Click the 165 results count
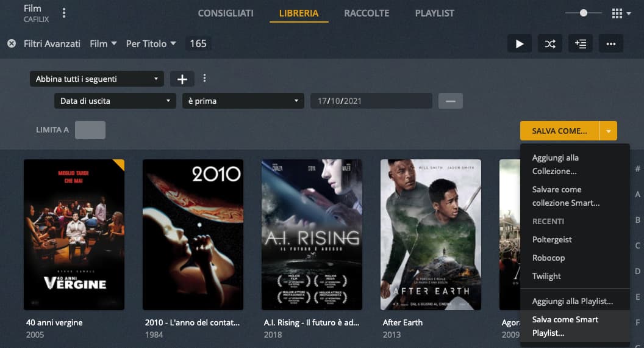Image resolution: width=644 pixels, height=348 pixels. pos(198,43)
